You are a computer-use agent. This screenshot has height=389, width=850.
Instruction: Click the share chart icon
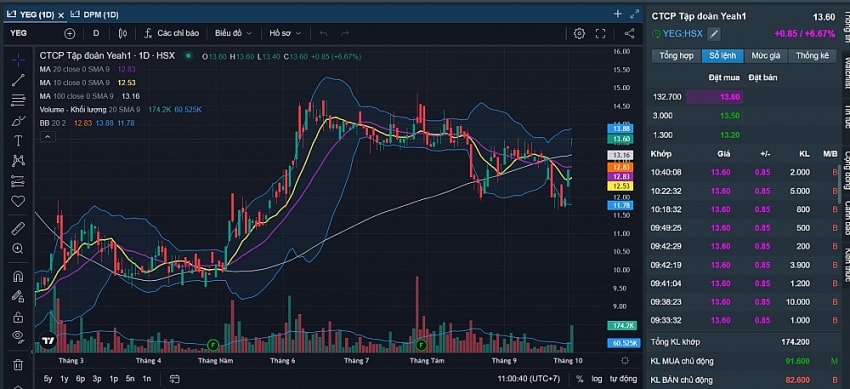coord(629,34)
